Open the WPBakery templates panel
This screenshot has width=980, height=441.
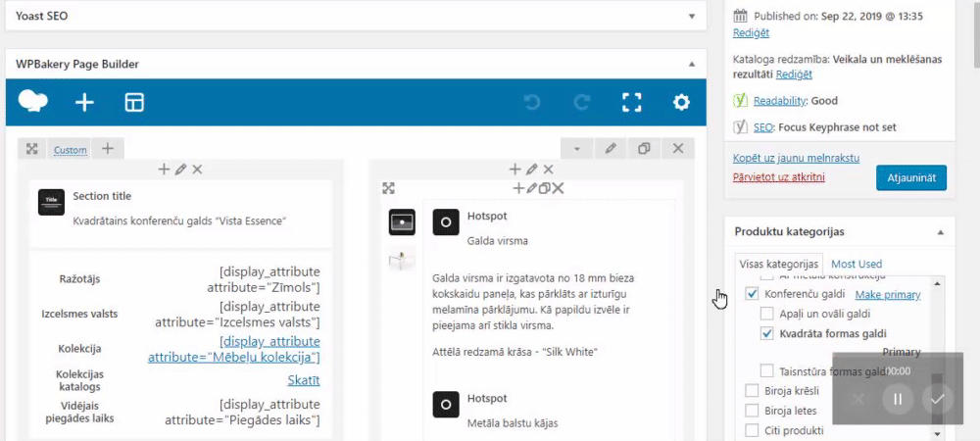pyautogui.click(x=134, y=103)
